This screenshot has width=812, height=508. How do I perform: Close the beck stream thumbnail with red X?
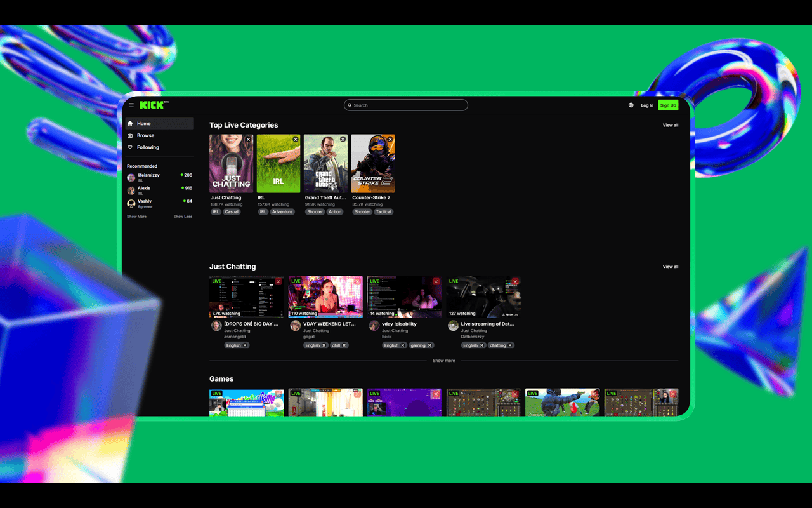pos(436,281)
